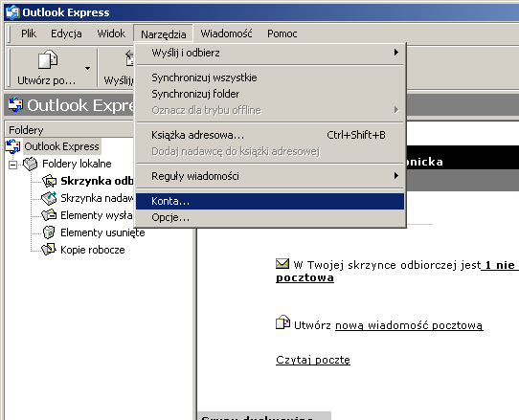519x420 pixels.
Task: Click the Outlook Express banner logo icon
Action: (15, 104)
